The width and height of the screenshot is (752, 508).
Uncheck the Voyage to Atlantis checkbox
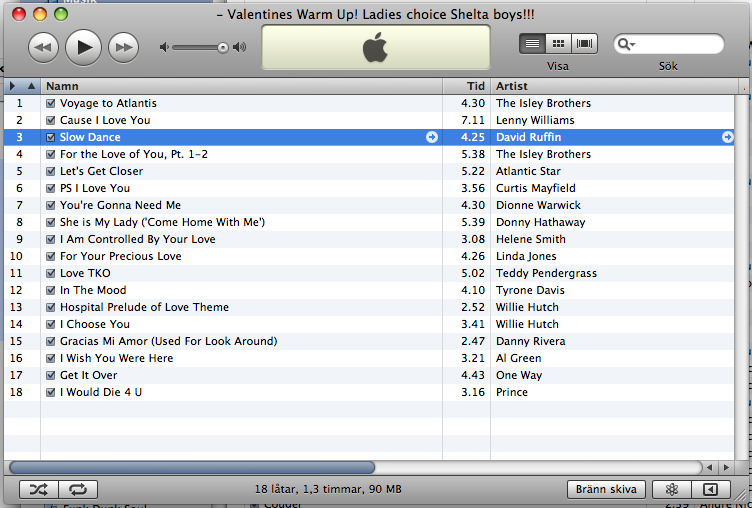coord(51,103)
